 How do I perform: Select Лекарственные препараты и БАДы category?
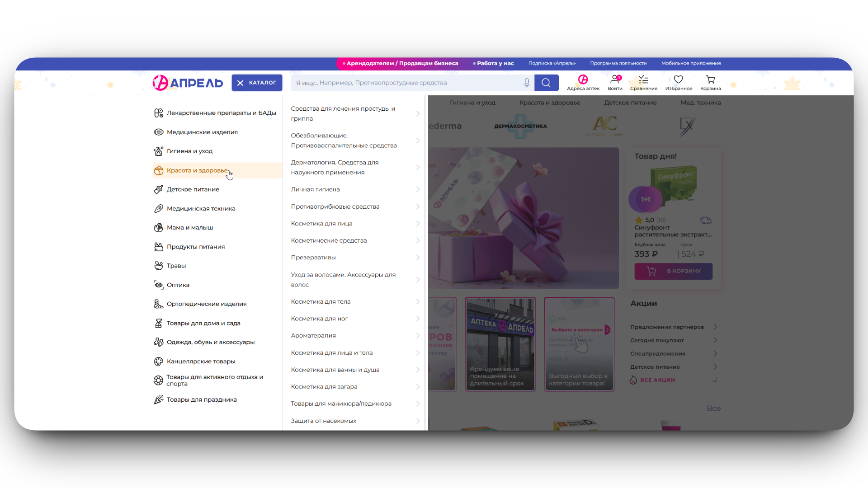[x=221, y=113]
